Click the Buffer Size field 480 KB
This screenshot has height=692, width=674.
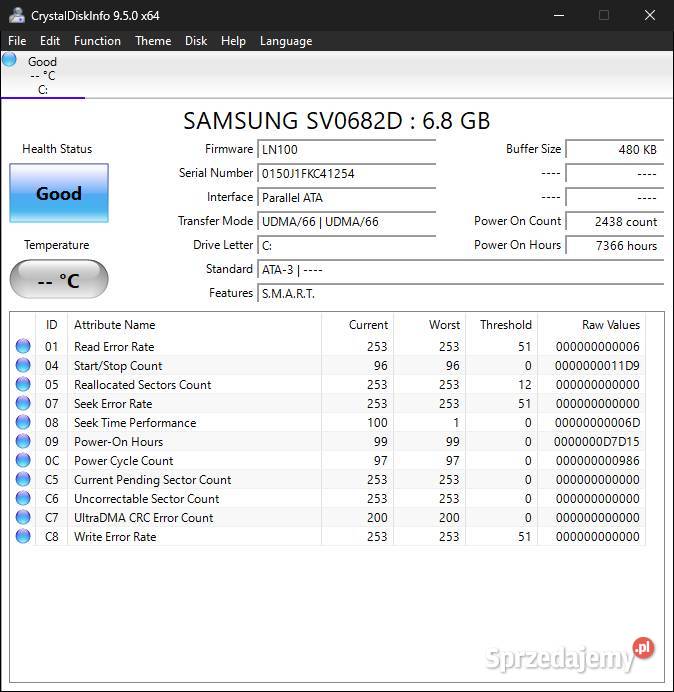[614, 149]
